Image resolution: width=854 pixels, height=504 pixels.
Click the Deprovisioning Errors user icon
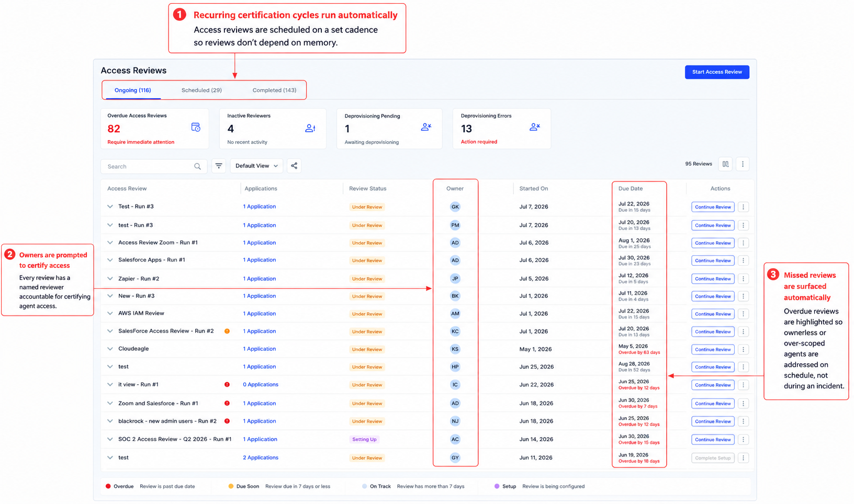point(534,127)
